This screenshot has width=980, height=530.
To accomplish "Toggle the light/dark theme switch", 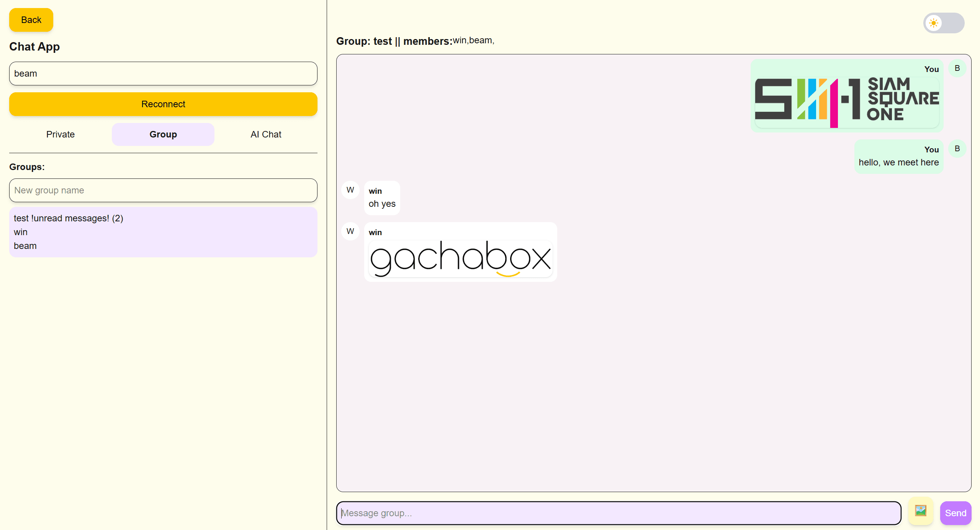I will pyautogui.click(x=944, y=23).
